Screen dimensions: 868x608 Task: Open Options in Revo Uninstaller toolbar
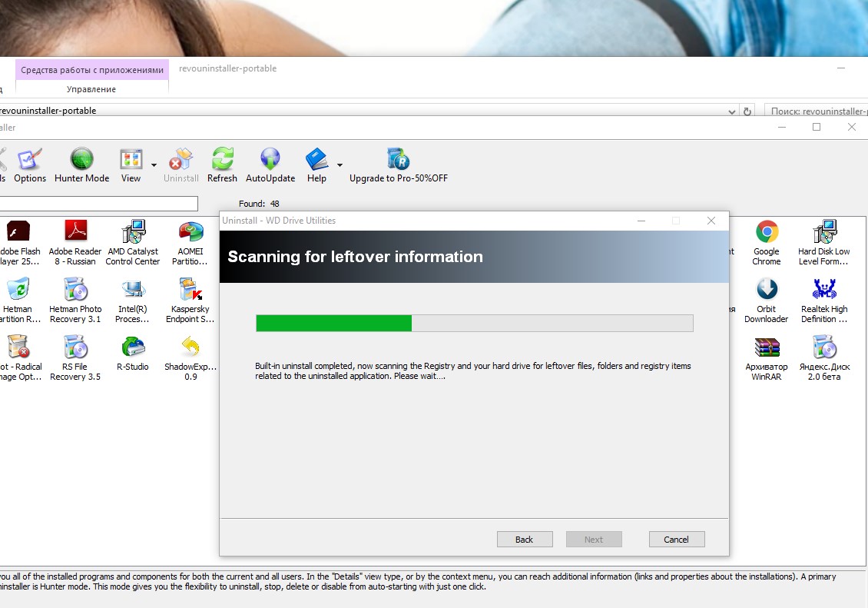click(30, 165)
